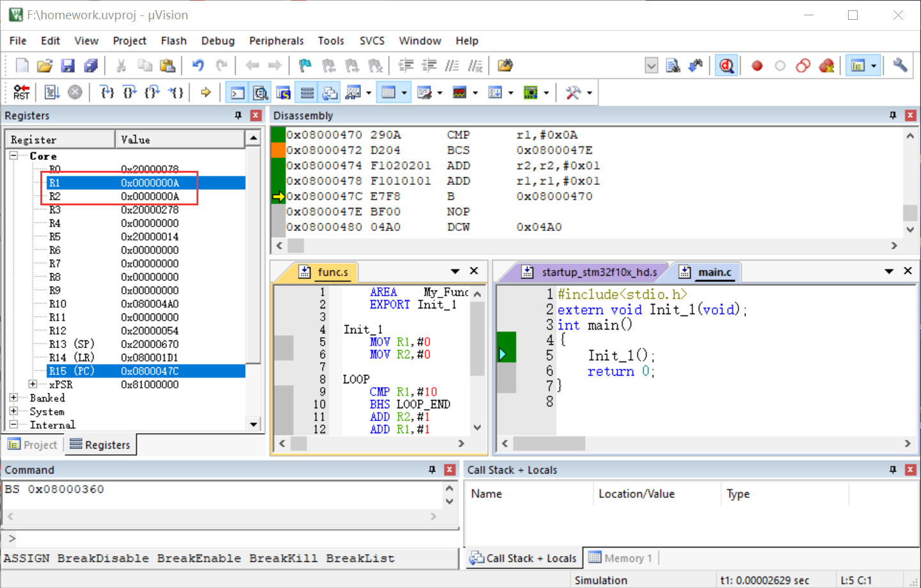Open the Find combo box dropdown
The height and width of the screenshot is (588, 921).
[x=651, y=65]
